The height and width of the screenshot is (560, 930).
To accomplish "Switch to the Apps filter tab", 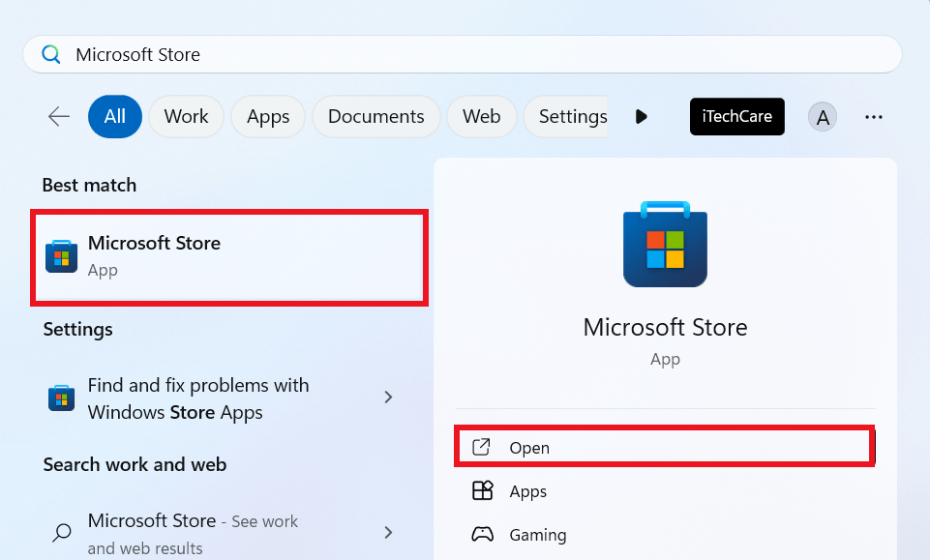I will coord(268,117).
